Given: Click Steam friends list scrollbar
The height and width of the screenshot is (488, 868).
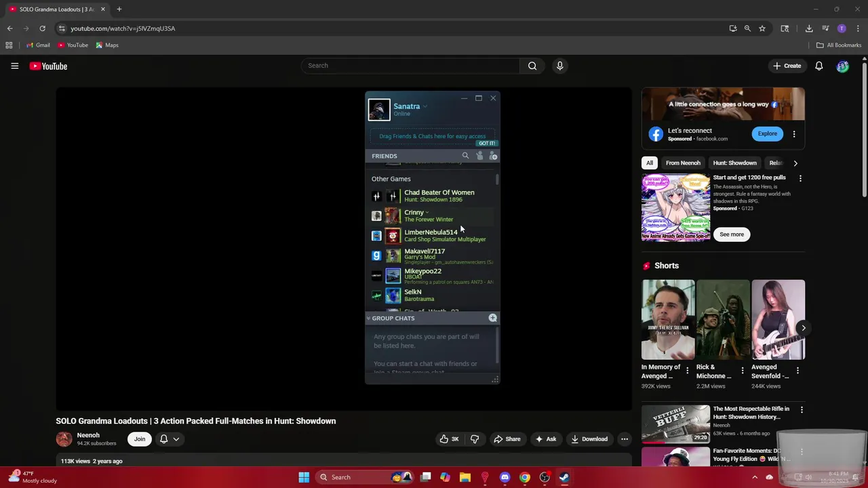Looking at the screenshot, I should [497, 180].
